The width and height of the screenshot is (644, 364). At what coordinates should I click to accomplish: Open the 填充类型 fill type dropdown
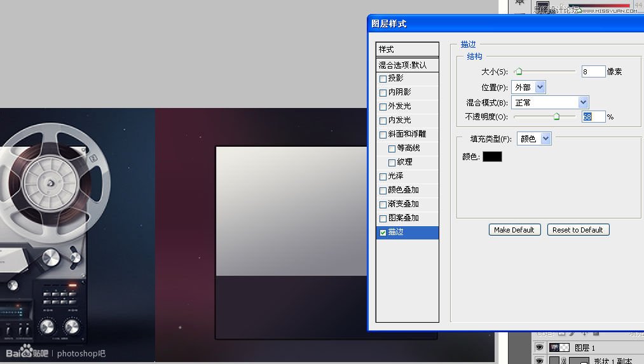(x=534, y=138)
